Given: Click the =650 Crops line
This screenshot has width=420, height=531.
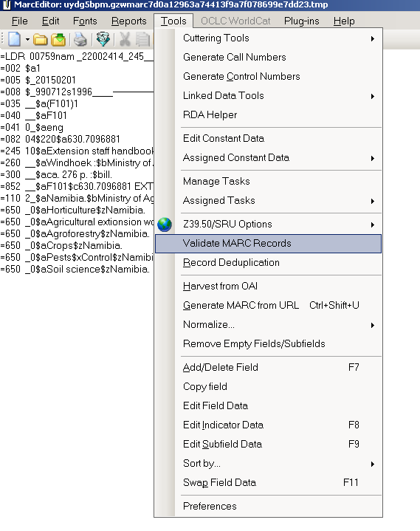Looking at the screenshot, I should [61, 246].
